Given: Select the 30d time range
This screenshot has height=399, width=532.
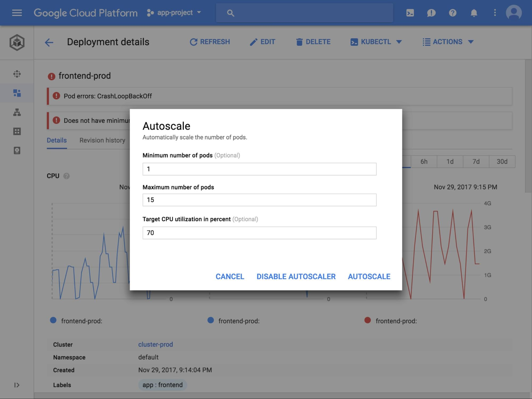Looking at the screenshot, I should (x=502, y=161).
